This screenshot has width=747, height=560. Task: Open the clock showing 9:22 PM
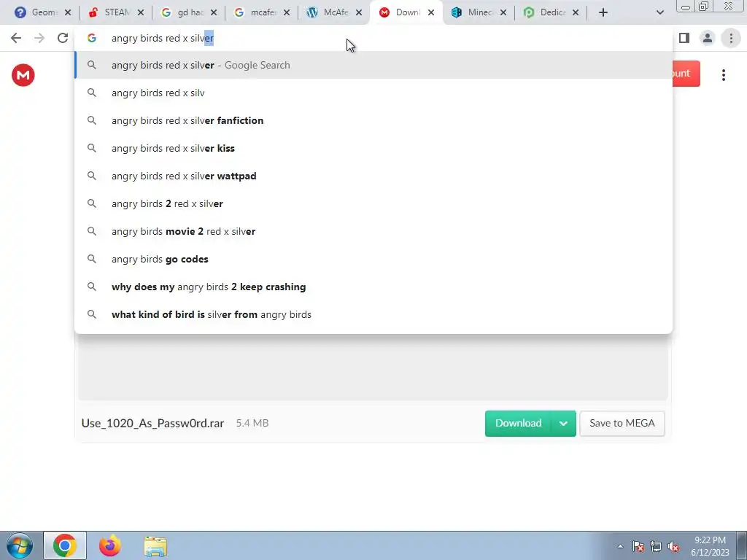(710, 546)
